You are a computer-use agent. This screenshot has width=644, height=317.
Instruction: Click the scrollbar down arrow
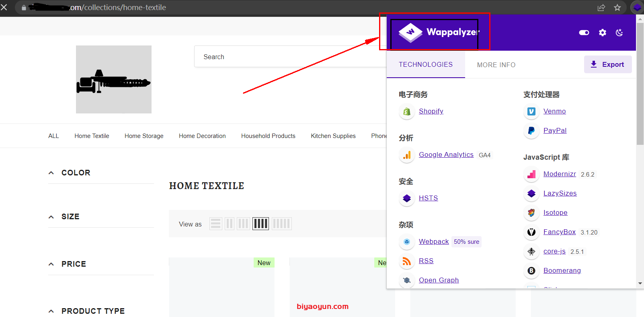640,284
